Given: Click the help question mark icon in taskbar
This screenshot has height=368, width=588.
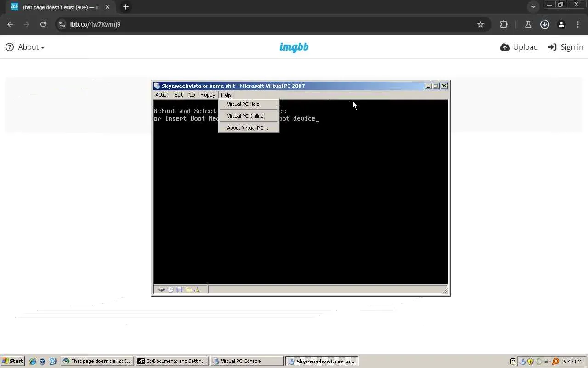Looking at the screenshot, I should 513,362.
